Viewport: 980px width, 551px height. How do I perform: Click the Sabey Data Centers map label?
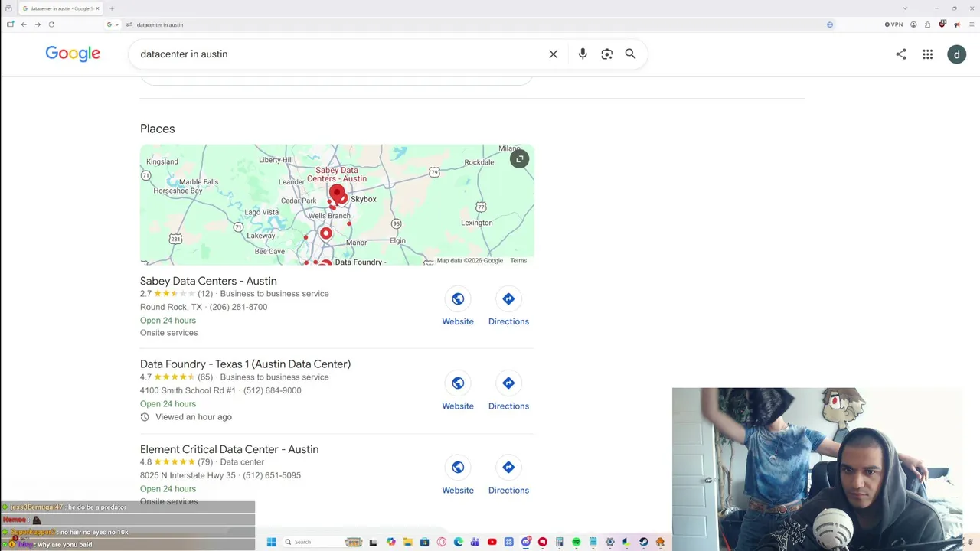[x=337, y=174]
